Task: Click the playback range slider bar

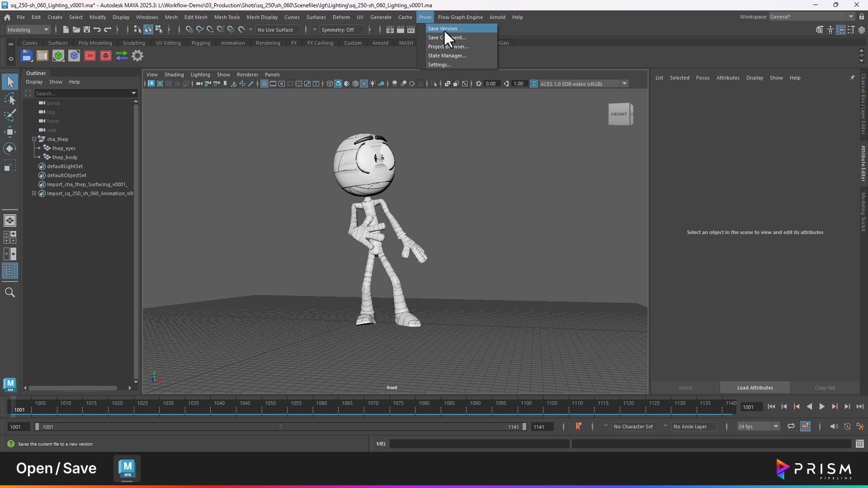Action: pos(280,427)
